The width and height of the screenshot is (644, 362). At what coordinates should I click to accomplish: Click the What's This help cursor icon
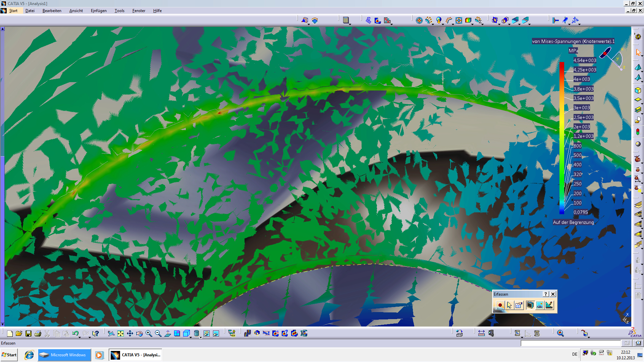tap(96, 334)
